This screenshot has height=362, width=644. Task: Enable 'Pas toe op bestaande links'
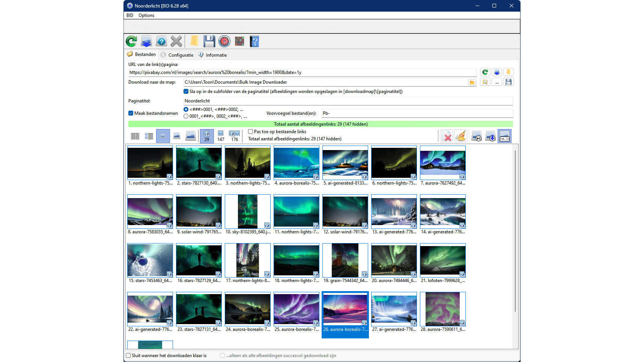click(x=251, y=132)
